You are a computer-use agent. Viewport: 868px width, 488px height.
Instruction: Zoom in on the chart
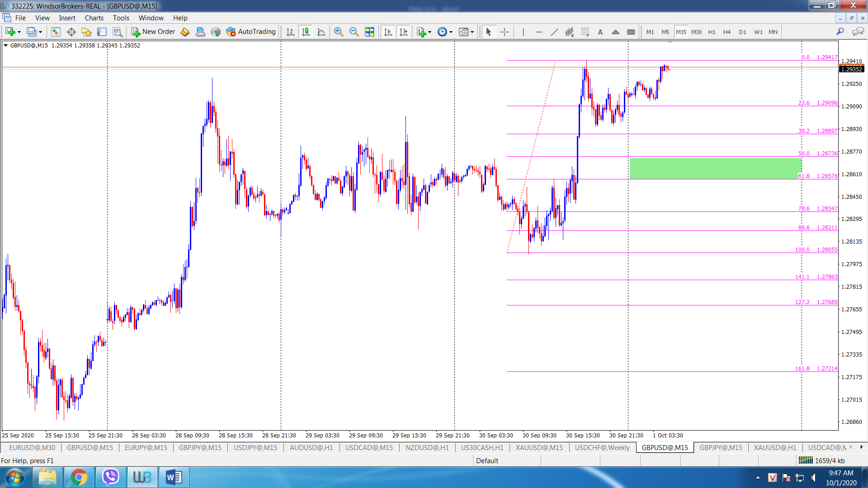pos(338,32)
